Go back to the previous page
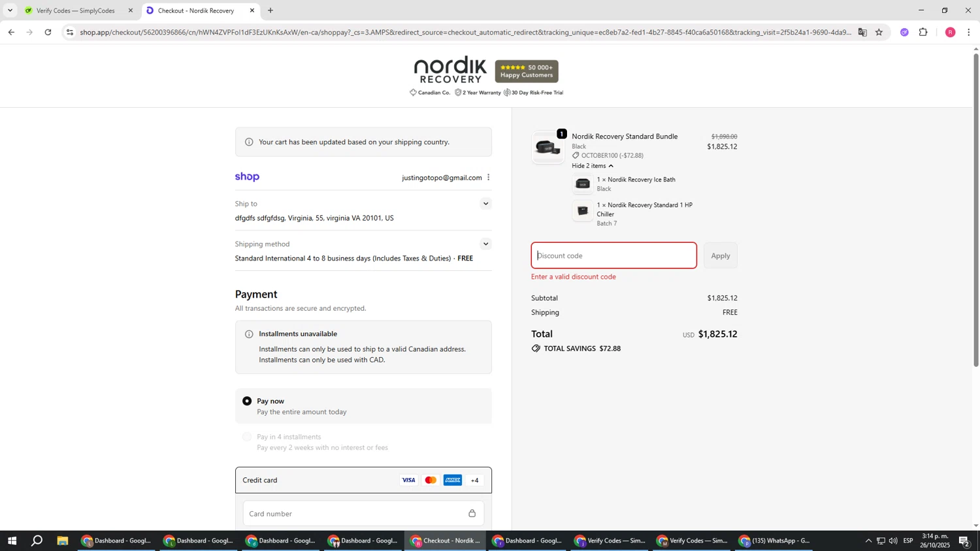Viewport: 980px width, 551px height. point(11,32)
